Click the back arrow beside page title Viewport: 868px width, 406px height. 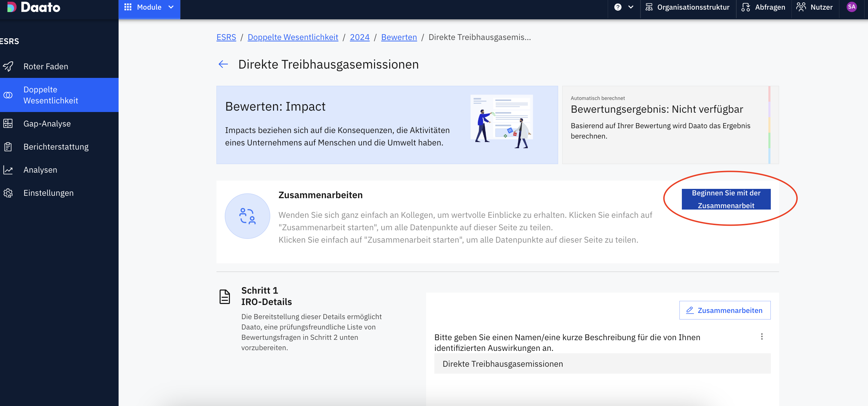click(x=223, y=64)
